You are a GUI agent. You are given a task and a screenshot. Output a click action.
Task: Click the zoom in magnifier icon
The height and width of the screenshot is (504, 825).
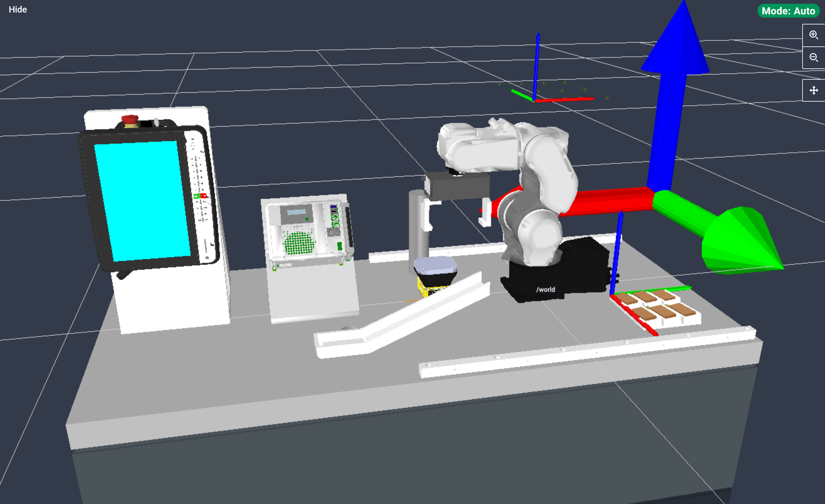[813, 35]
